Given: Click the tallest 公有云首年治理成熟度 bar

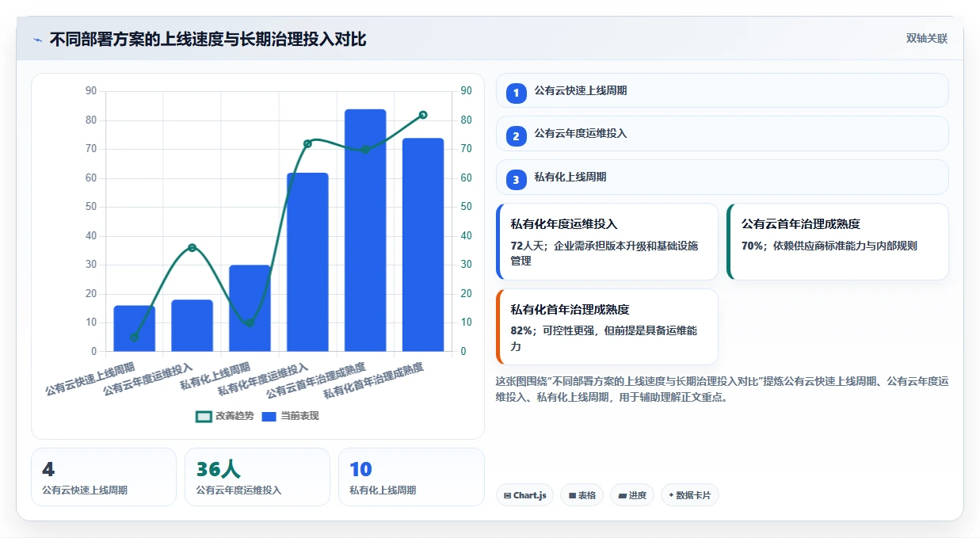Looking at the screenshot, I should [x=365, y=231].
